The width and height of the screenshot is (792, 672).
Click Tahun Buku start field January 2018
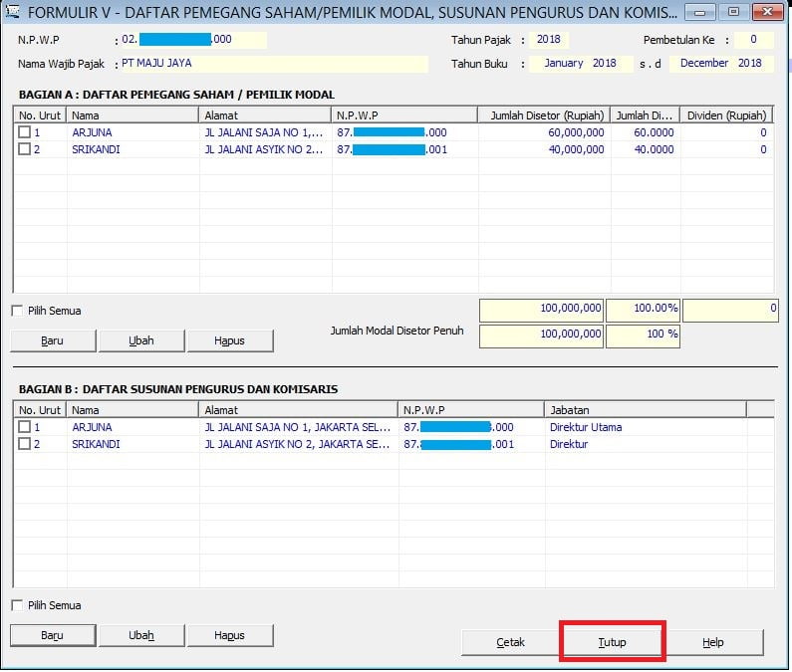581,64
